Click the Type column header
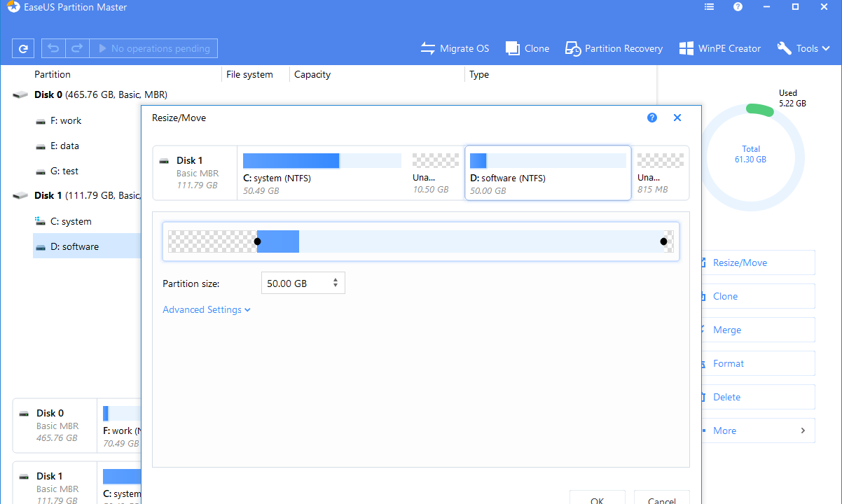 coord(479,74)
